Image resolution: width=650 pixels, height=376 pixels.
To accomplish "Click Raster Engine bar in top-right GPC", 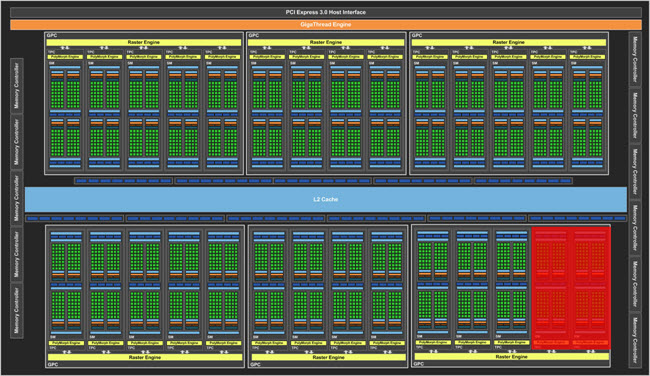I will pyautogui.click(x=509, y=42).
